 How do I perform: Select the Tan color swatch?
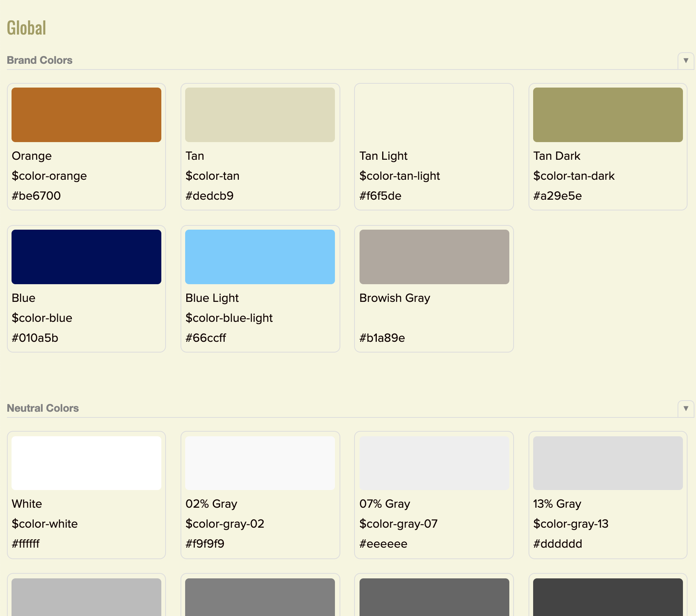[260, 115]
